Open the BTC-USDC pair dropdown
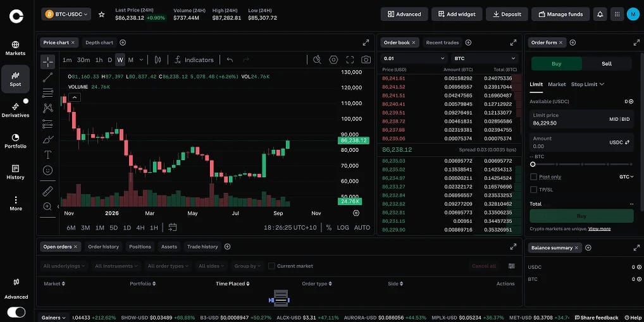 click(x=66, y=15)
